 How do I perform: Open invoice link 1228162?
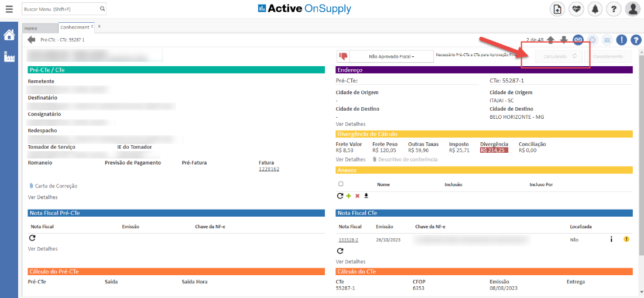click(x=269, y=169)
